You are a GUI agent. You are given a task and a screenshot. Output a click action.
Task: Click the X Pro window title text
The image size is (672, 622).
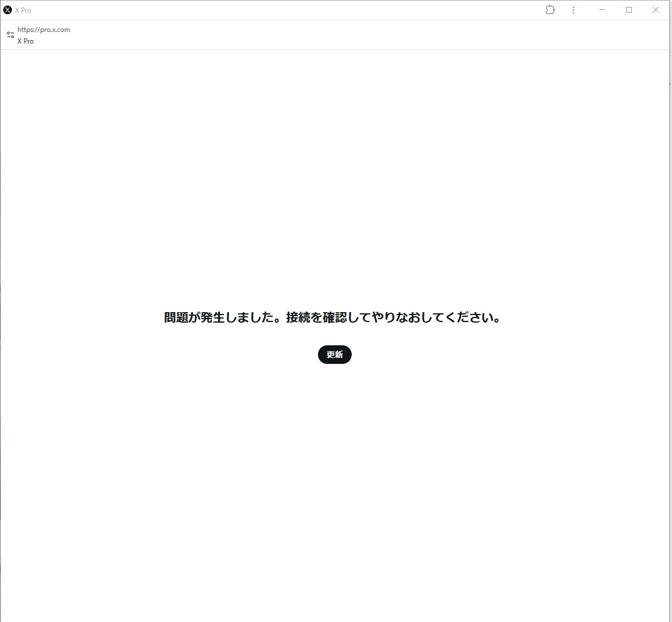[x=23, y=10]
